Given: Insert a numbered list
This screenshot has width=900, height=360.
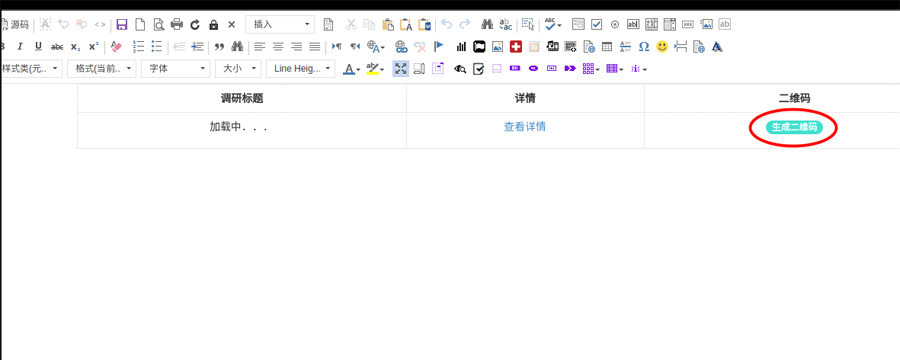Looking at the screenshot, I should 138,47.
